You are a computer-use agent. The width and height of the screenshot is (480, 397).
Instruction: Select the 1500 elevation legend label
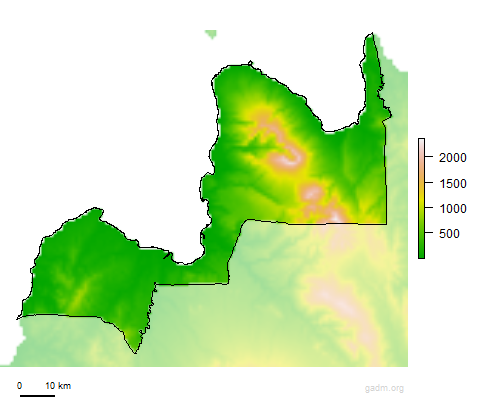(x=452, y=184)
